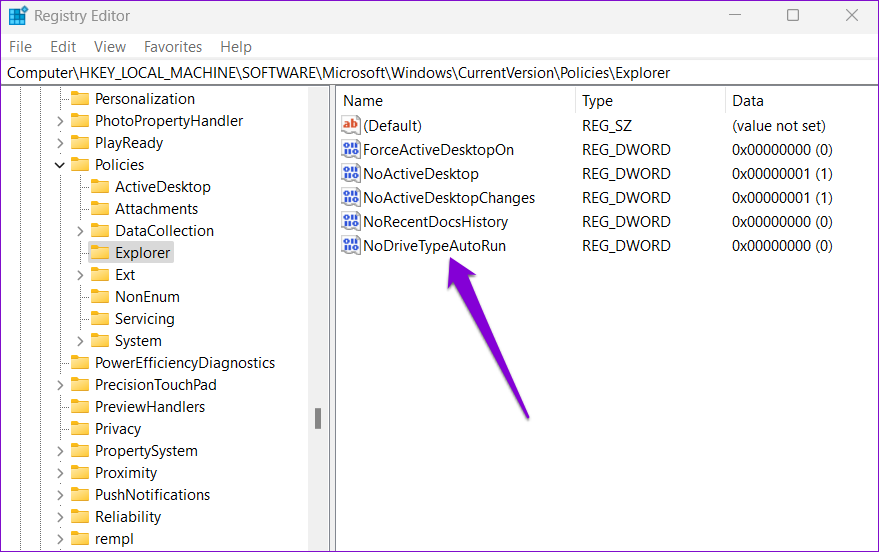This screenshot has width=879, height=552.
Task: Select the NoRecentDocsHistory value name
Action: (436, 222)
